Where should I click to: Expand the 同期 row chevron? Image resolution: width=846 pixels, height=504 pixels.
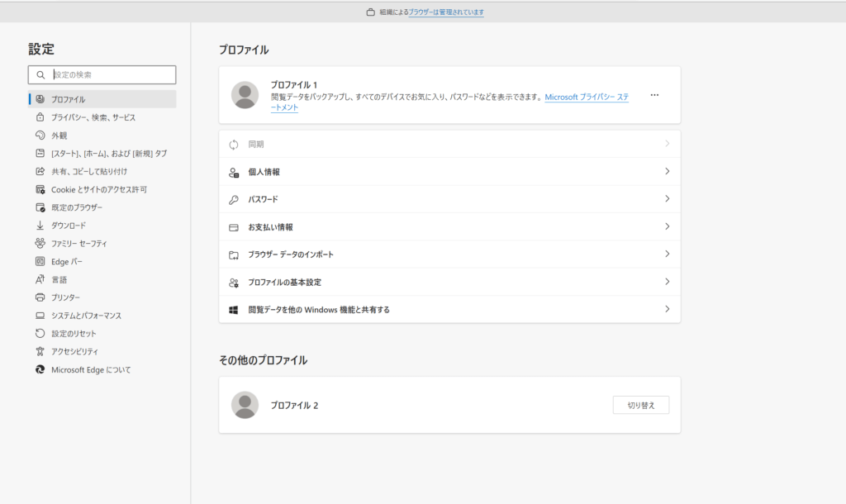pyautogui.click(x=667, y=144)
